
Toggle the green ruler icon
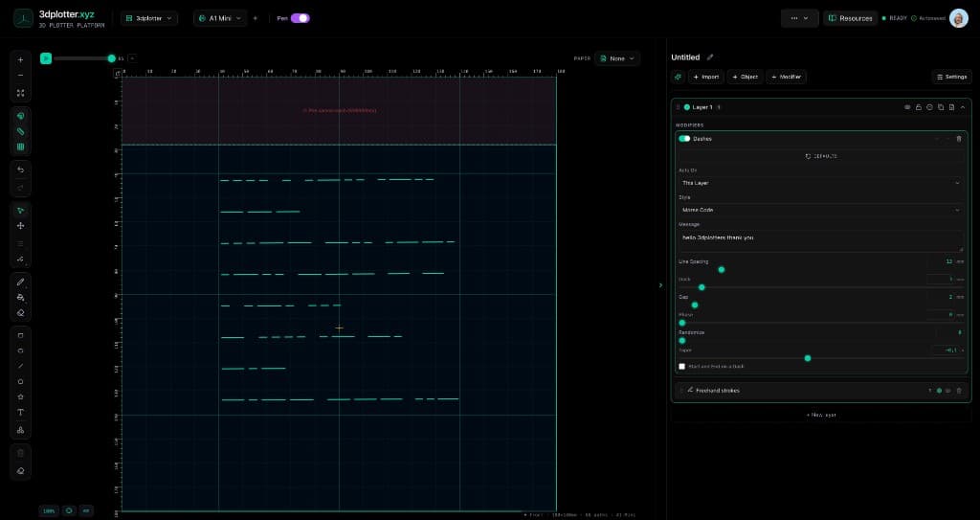click(x=21, y=132)
